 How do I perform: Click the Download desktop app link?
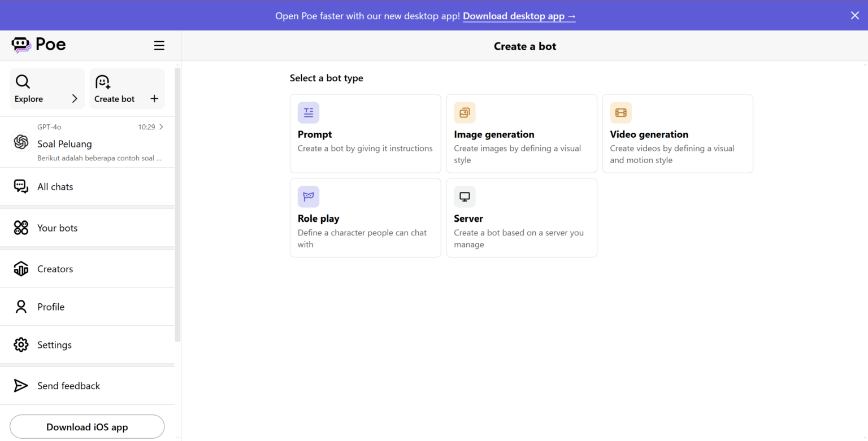[x=519, y=16]
